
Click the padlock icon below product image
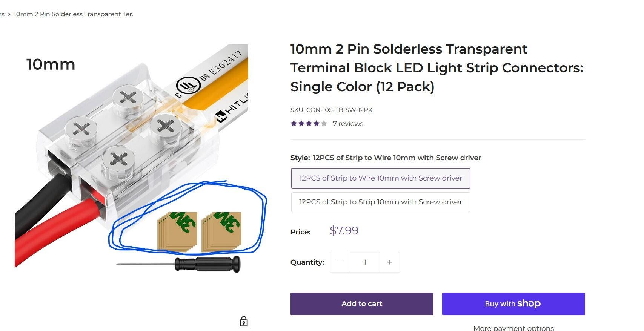click(244, 322)
